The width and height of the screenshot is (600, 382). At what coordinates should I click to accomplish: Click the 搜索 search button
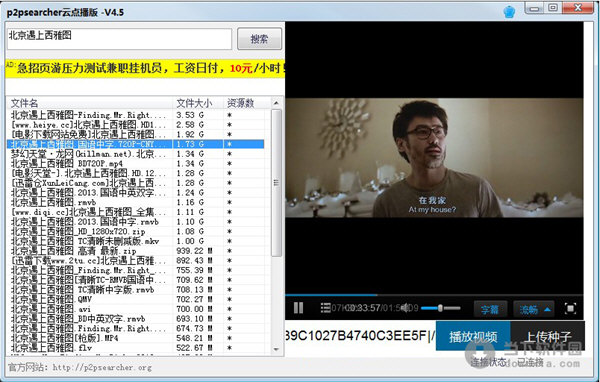tap(259, 39)
